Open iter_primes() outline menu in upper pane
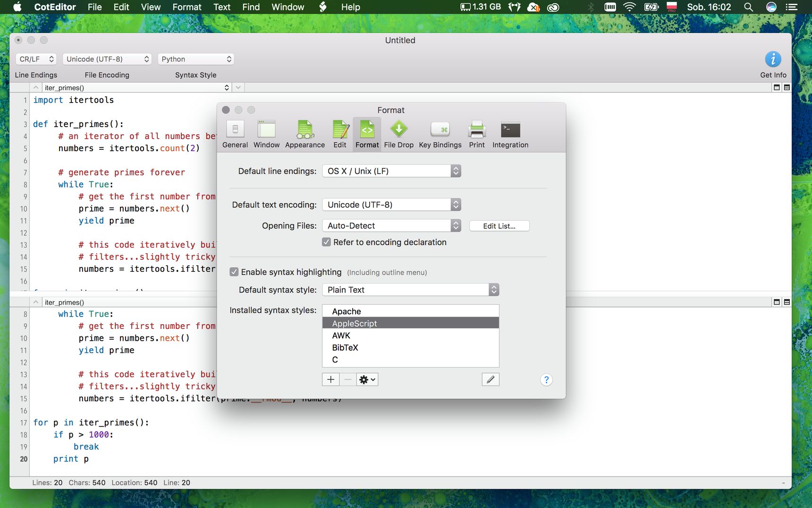 (137, 87)
